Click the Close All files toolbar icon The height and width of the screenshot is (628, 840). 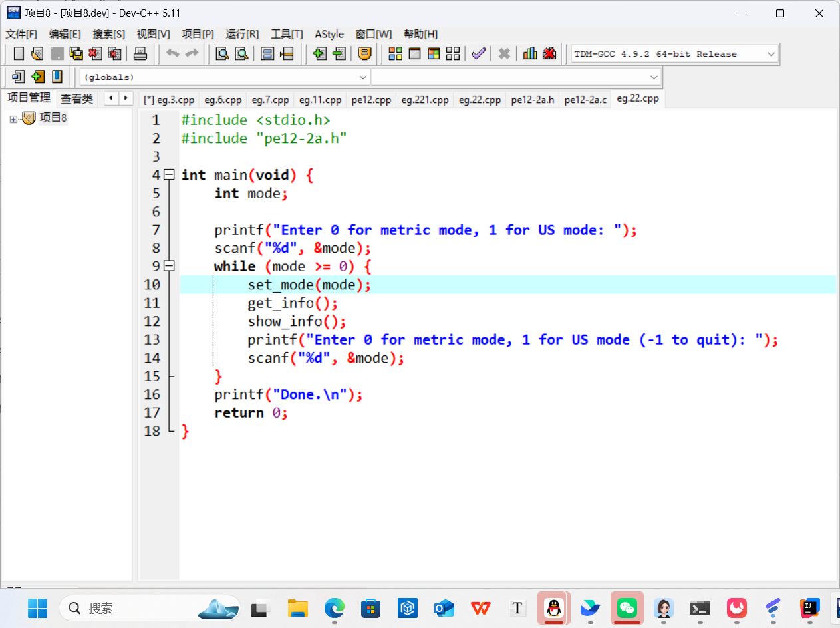[x=114, y=54]
